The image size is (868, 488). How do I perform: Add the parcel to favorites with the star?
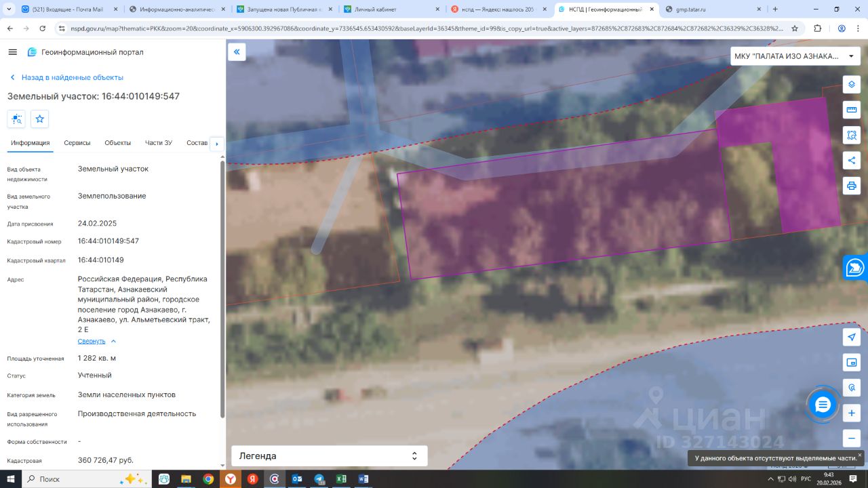point(40,119)
